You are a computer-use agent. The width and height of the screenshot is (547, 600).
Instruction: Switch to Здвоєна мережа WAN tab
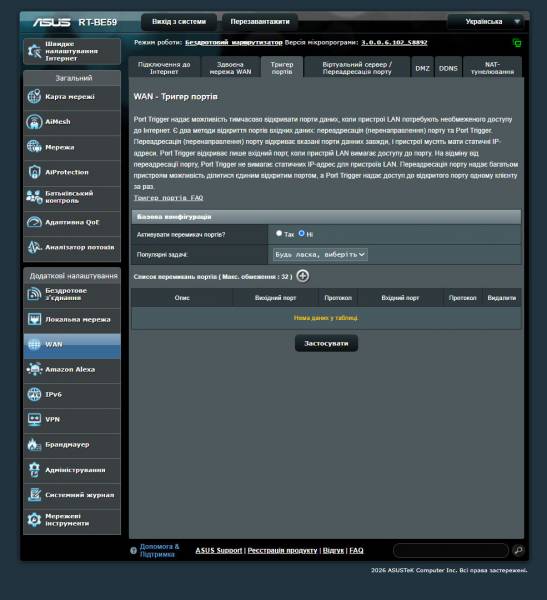click(x=230, y=68)
